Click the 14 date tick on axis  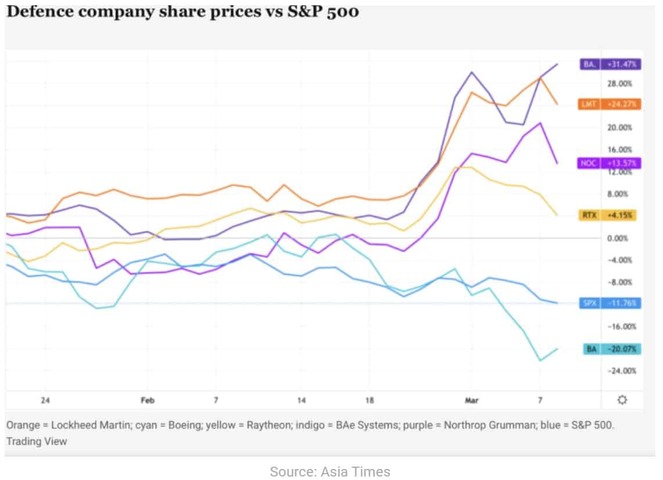tap(301, 400)
